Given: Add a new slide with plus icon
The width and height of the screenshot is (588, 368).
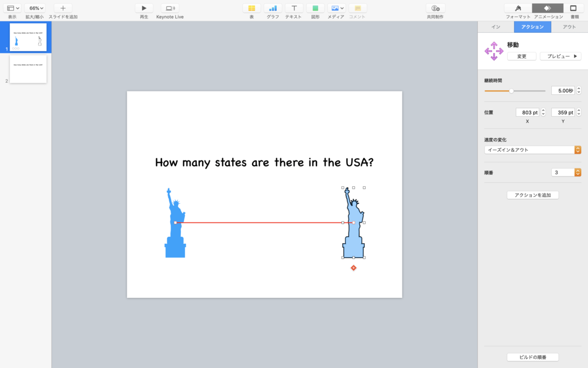Looking at the screenshot, I should [63, 8].
